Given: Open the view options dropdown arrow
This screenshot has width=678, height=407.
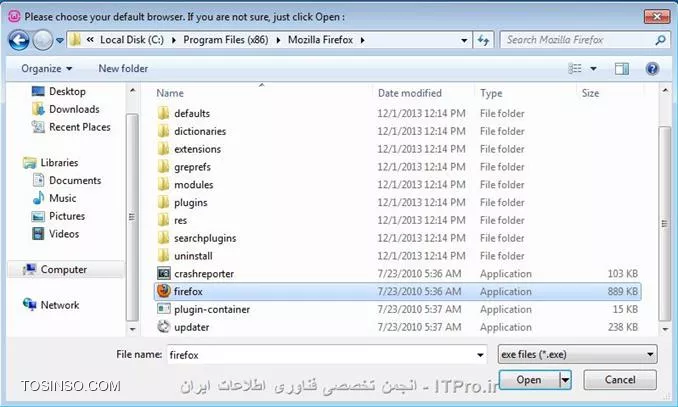Looking at the screenshot, I should (x=593, y=68).
